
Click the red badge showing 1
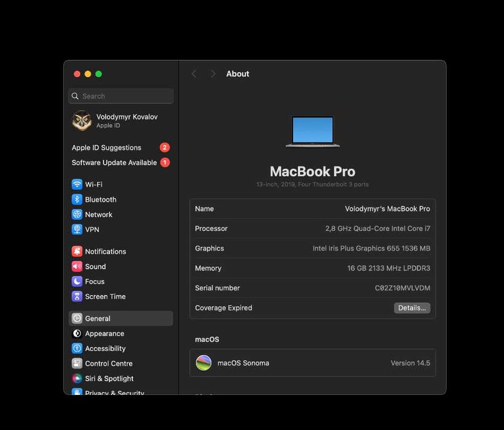(x=165, y=163)
